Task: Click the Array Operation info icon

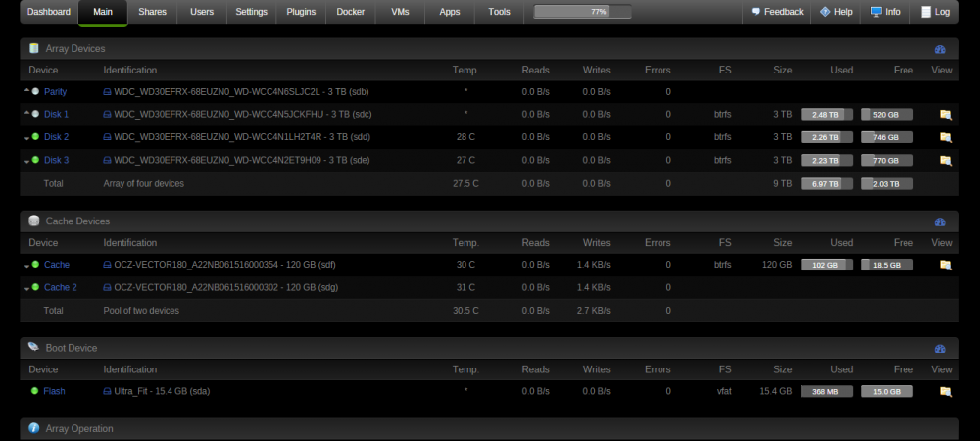Action: click(33, 428)
